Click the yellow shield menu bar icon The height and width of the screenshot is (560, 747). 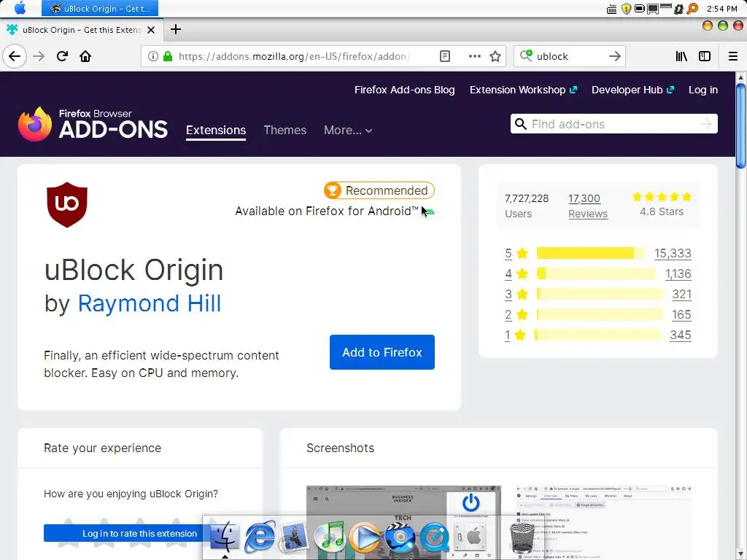626,9
